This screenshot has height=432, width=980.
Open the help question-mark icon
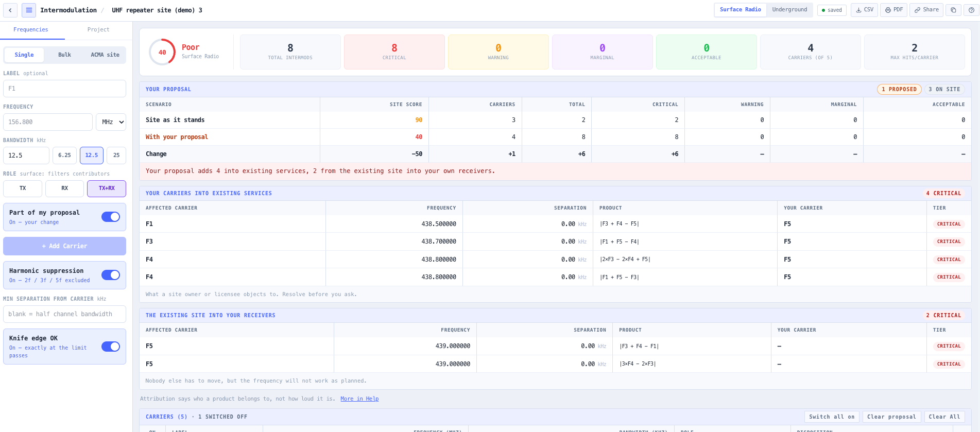pos(971,10)
